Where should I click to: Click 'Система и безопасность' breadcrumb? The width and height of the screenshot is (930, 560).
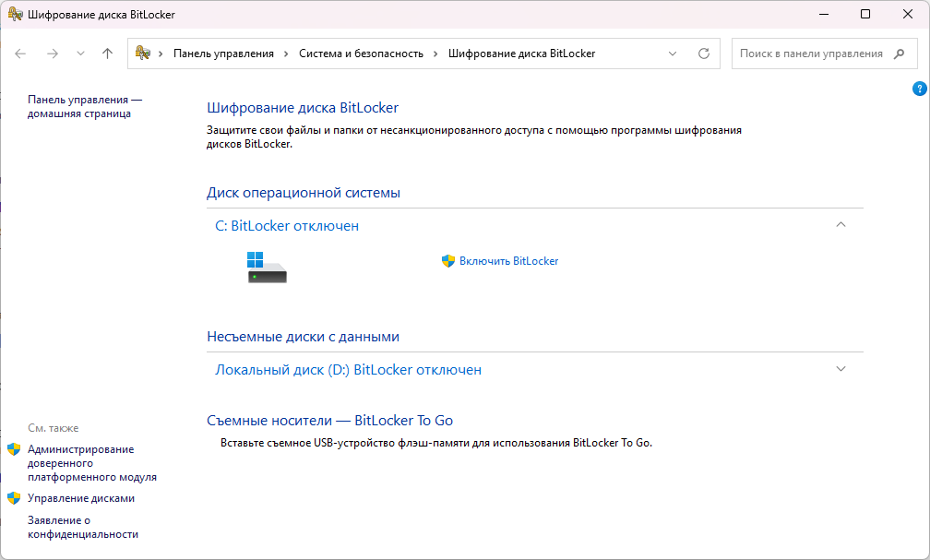click(362, 54)
